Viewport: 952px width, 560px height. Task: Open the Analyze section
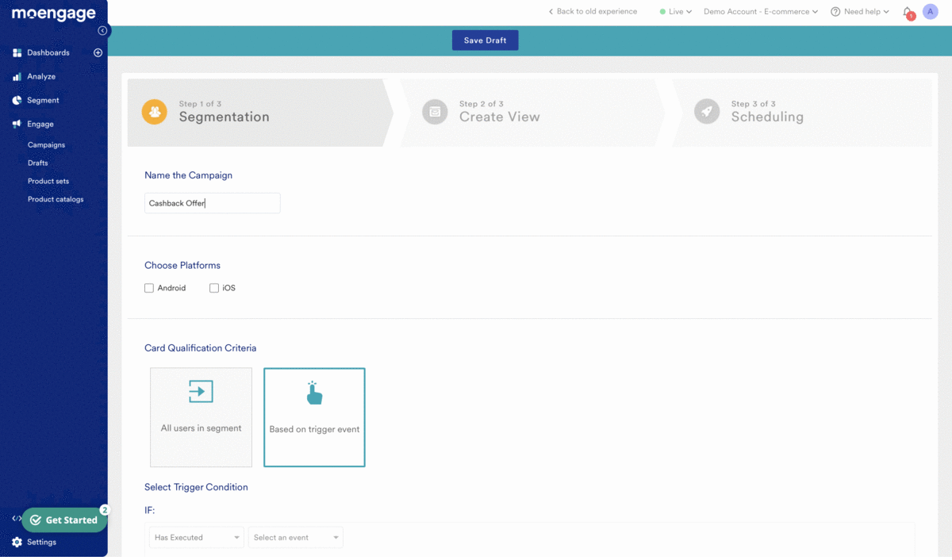point(41,77)
